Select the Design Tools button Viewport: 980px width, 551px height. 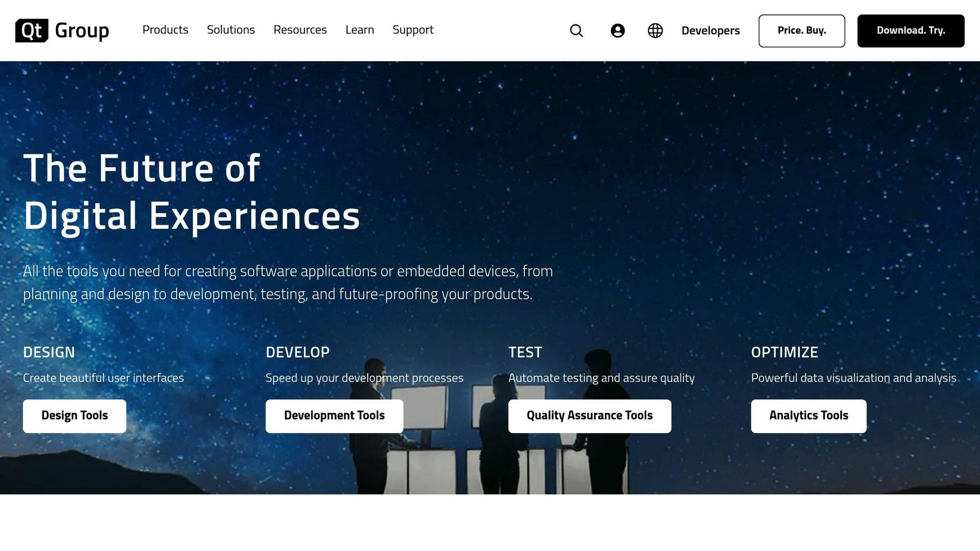pos(75,416)
